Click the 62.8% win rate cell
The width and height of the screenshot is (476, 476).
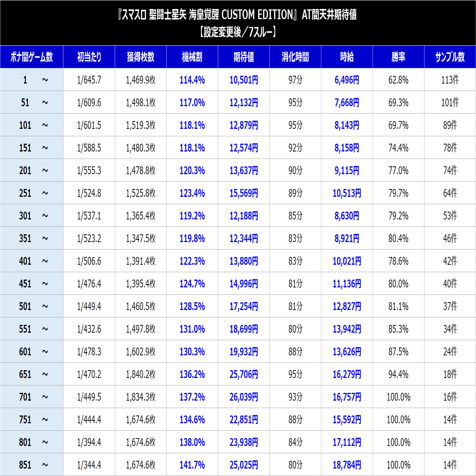point(398,80)
